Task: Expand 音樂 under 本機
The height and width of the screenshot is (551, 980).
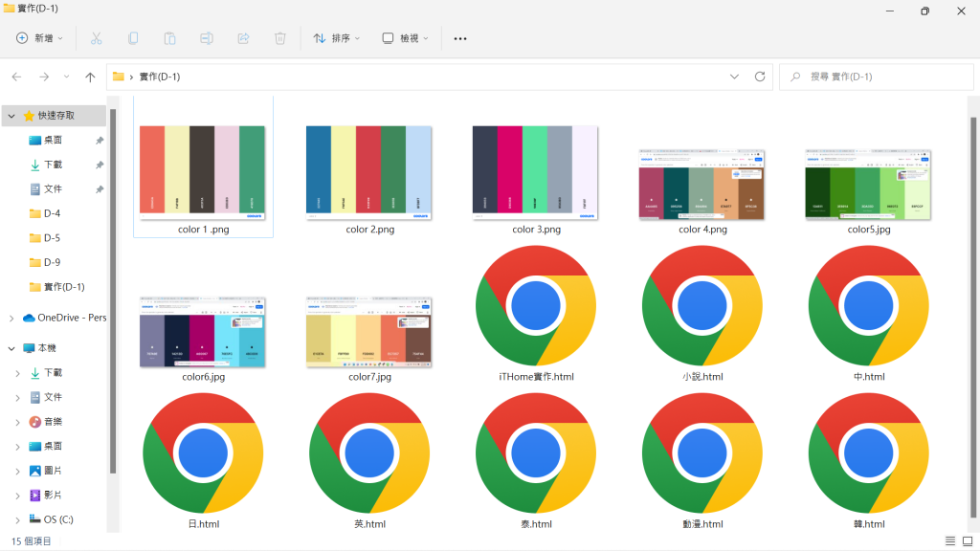Action: tap(17, 422)
